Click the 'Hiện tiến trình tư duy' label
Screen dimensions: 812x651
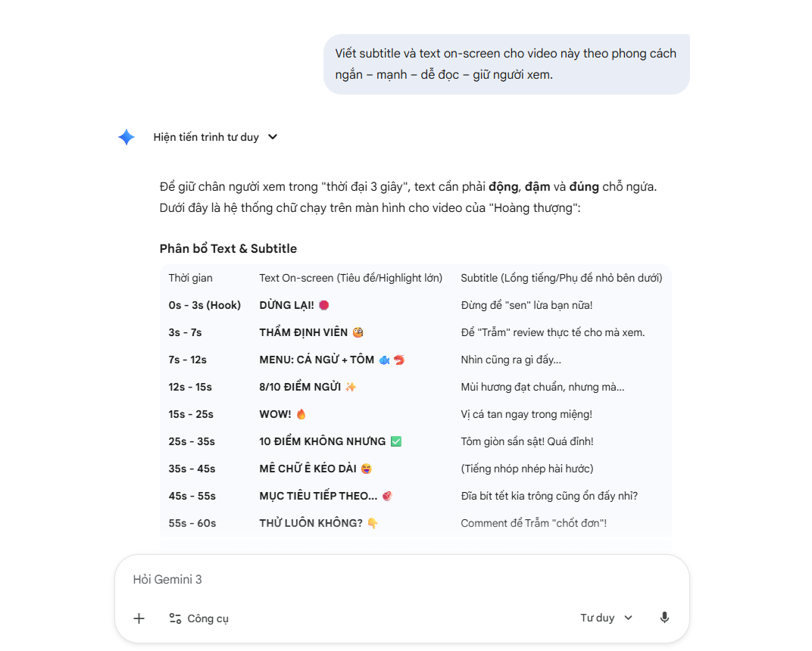(206, 137)
